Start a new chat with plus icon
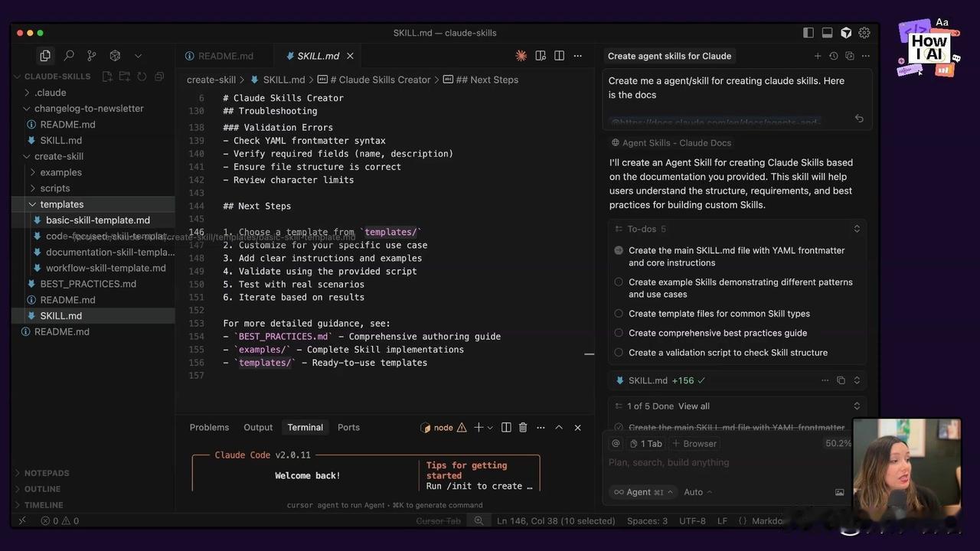Screen dimensions: 980x551 818,56
